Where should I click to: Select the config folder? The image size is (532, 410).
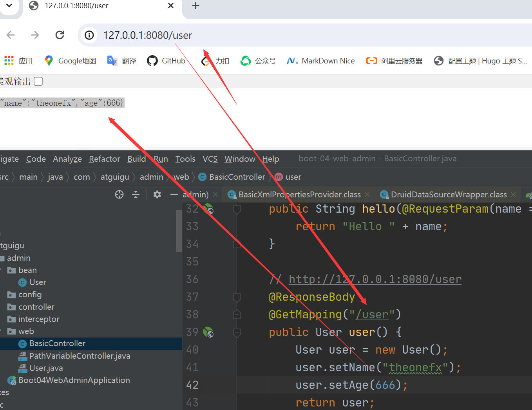click(25, 294)
